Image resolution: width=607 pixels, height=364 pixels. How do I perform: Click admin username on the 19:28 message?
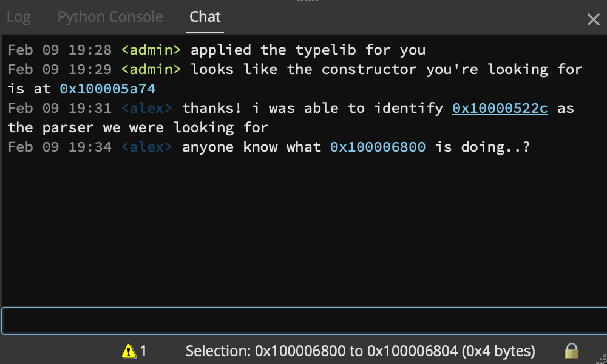point(151,50)
